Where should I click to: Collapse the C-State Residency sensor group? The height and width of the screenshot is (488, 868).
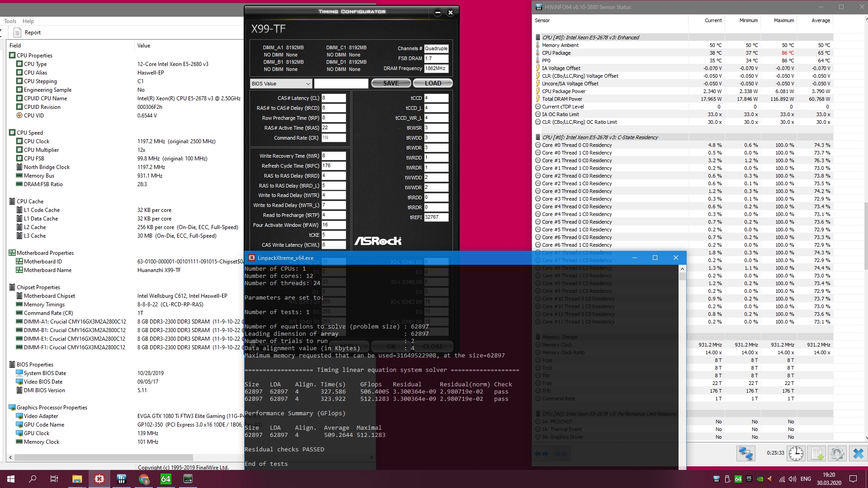click(538, 137)
